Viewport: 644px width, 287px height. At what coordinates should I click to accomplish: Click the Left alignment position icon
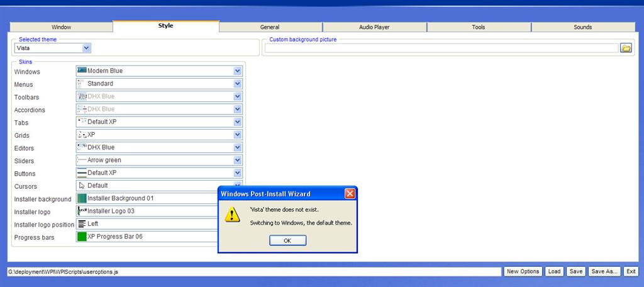click(x=82, y=223)
